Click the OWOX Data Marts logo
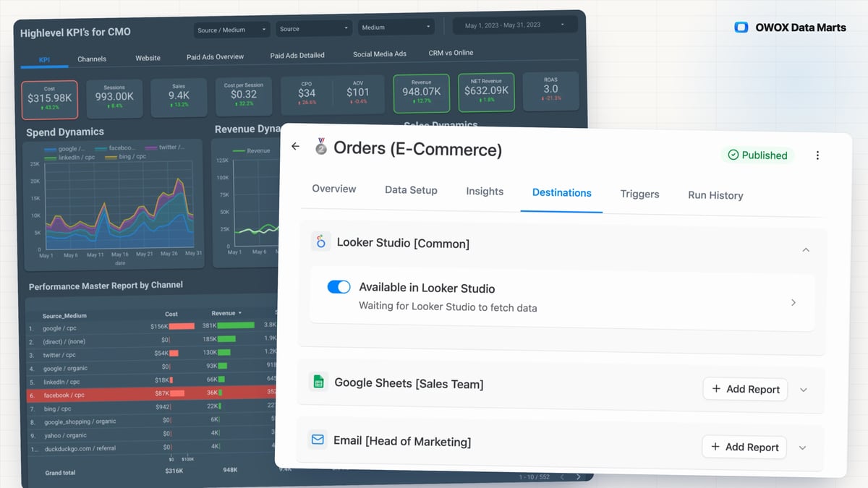868x488 pixels. pos(790,27)
